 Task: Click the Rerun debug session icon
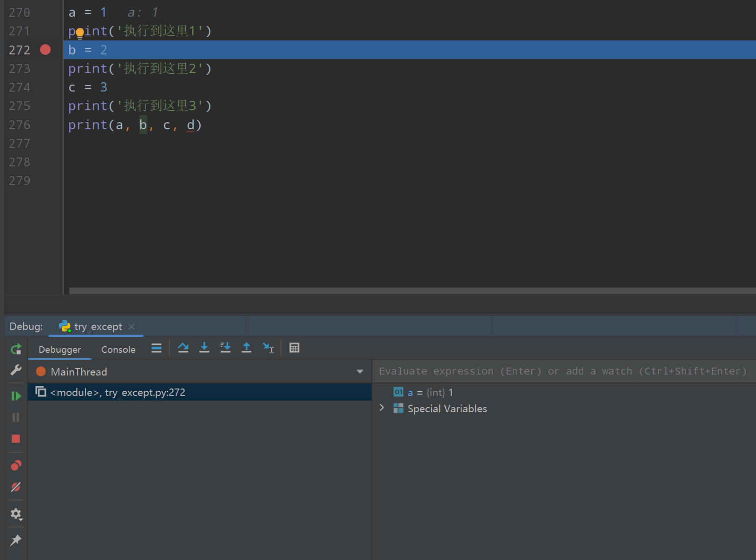(16, 349)
